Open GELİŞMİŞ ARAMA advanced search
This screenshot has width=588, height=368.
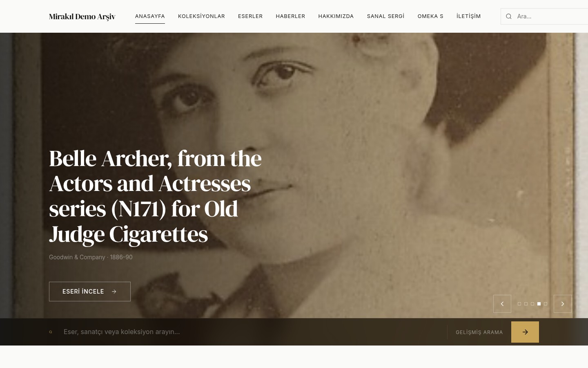[479, 332]
